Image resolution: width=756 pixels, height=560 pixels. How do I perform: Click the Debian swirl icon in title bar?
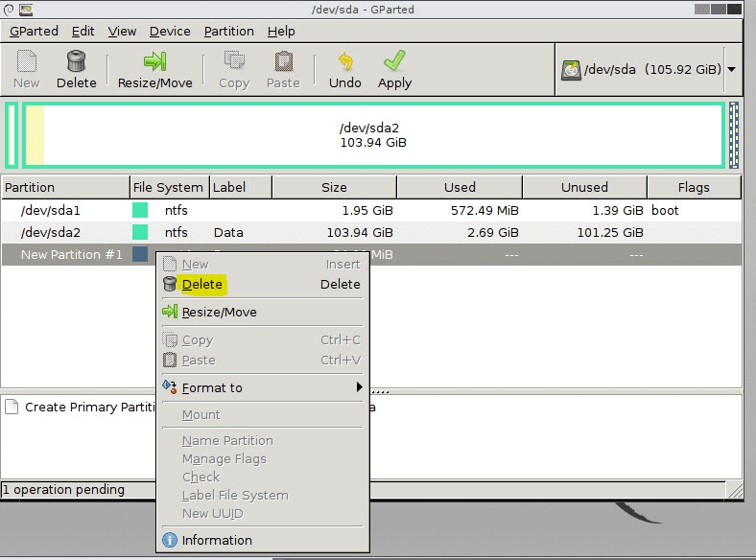(9, 10)
